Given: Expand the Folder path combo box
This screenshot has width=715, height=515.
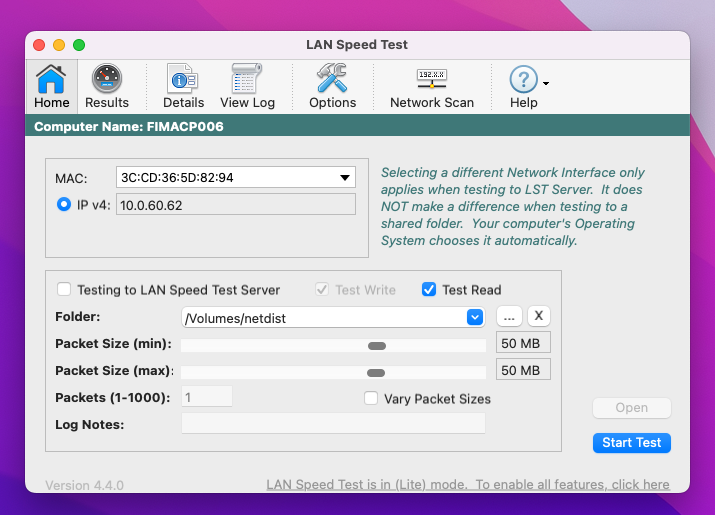Looking at the screenshot, I should pyautogui.click(x=475, y=317).
